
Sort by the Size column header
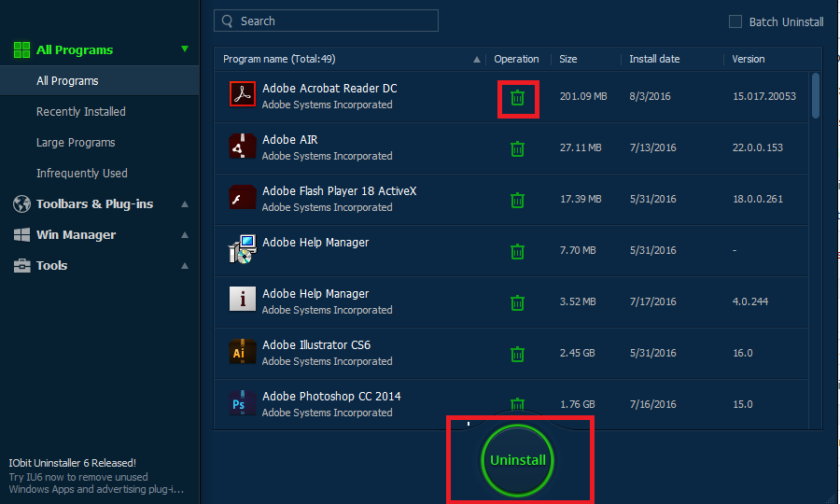[568, 59]
